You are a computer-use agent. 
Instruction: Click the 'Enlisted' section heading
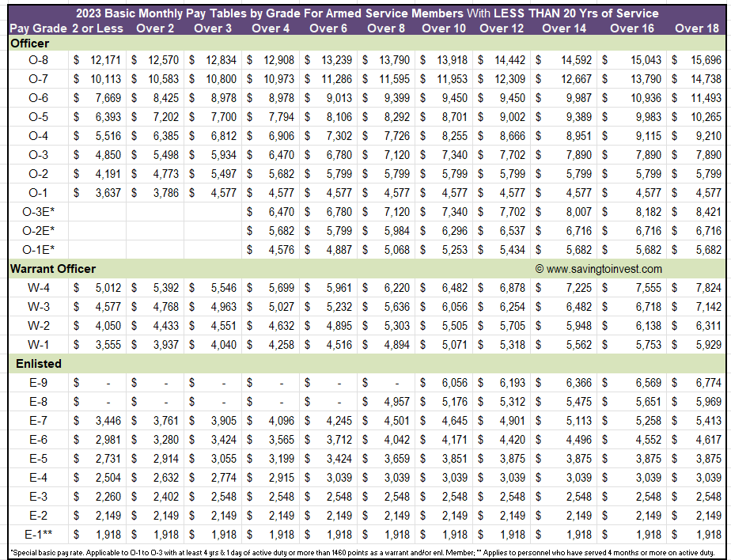tap(39, 364)
